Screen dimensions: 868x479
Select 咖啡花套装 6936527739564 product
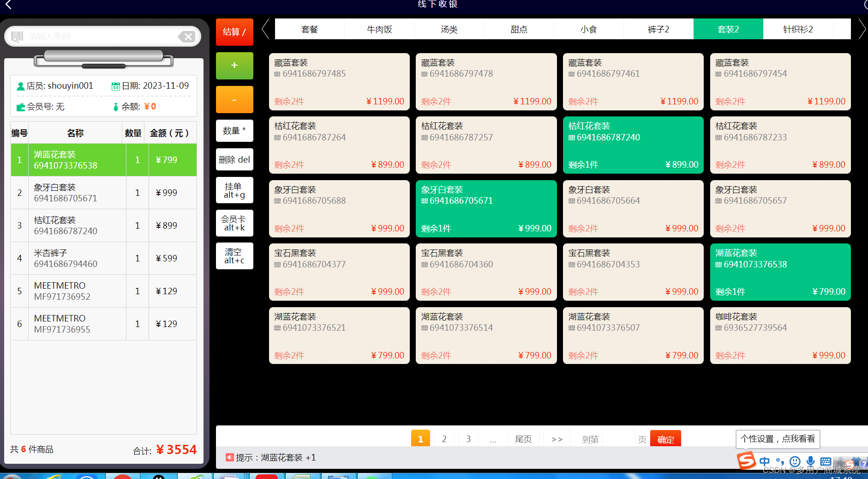tap(780, 336)
